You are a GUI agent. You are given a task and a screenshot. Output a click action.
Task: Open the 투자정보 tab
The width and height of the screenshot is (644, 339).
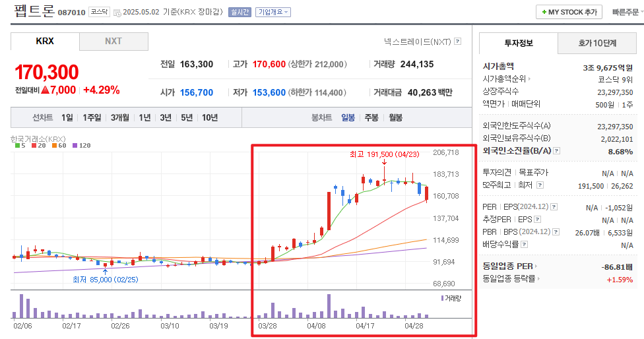(x=519, y=43)
